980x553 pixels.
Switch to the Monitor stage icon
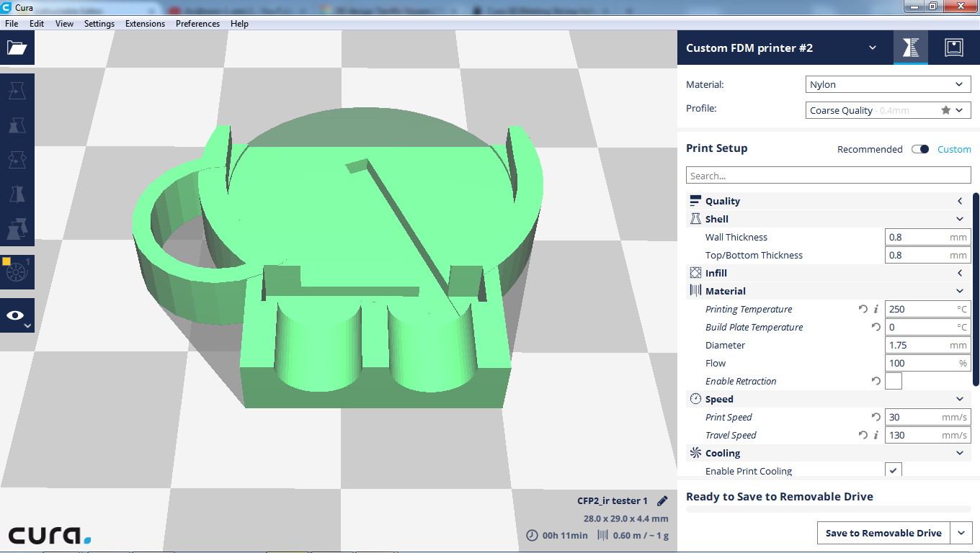tap(954, 48)
